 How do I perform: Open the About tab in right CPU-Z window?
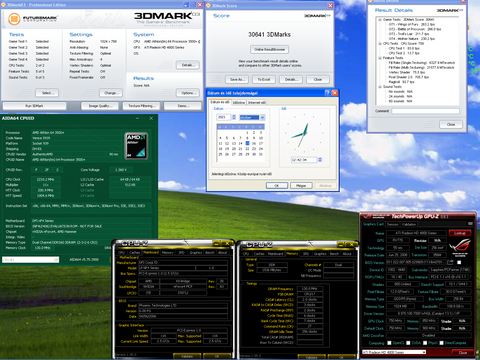coord(347,254)
